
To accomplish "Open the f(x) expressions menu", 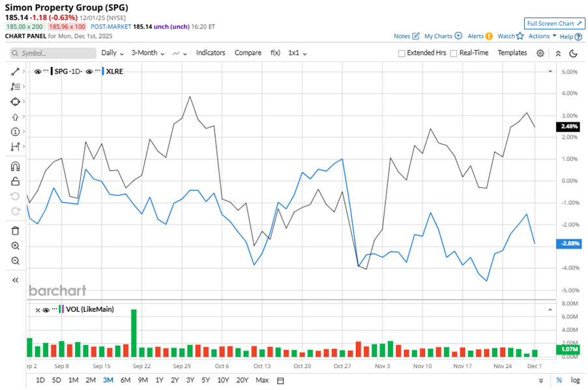I will pyautogui.click(x=275, y=53).
